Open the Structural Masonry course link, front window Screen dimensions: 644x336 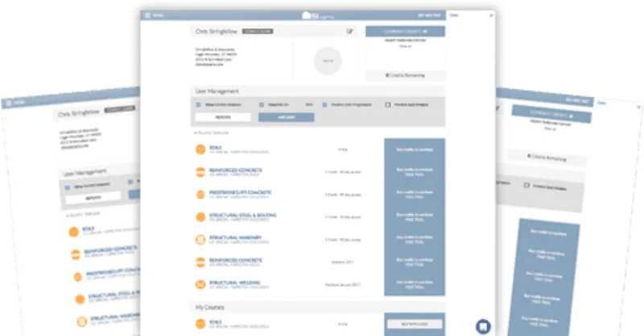tap(235, 238)
